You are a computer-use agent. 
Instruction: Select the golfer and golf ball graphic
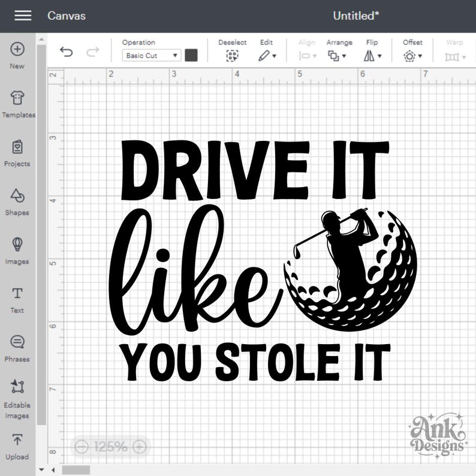click(x=350, y=270)
